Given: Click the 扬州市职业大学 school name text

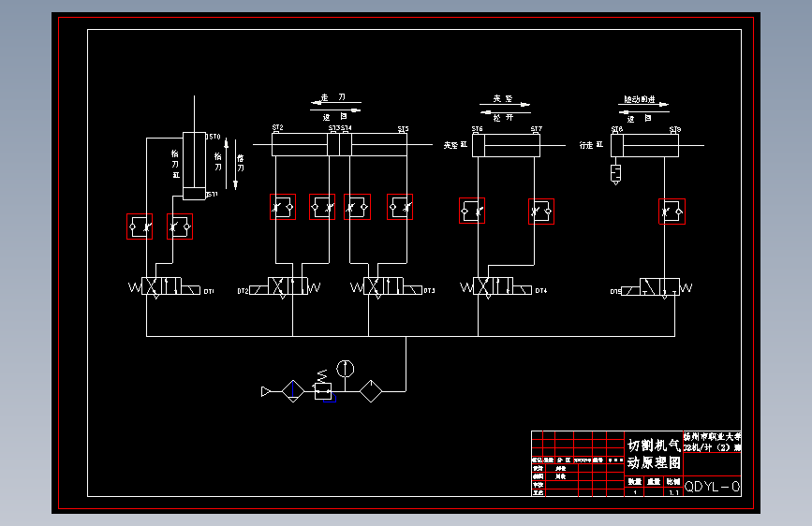Looking at the screenshot, I should [712, 436].
